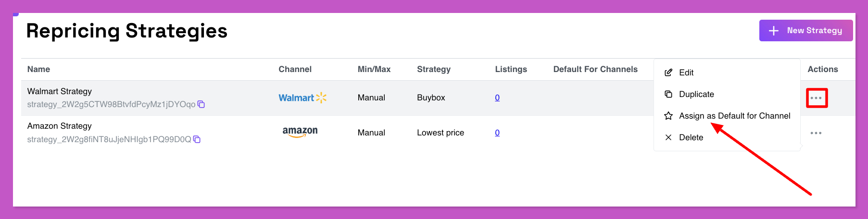Create a New Strategy
Viewport: 868px width, 219px height.
806,30
